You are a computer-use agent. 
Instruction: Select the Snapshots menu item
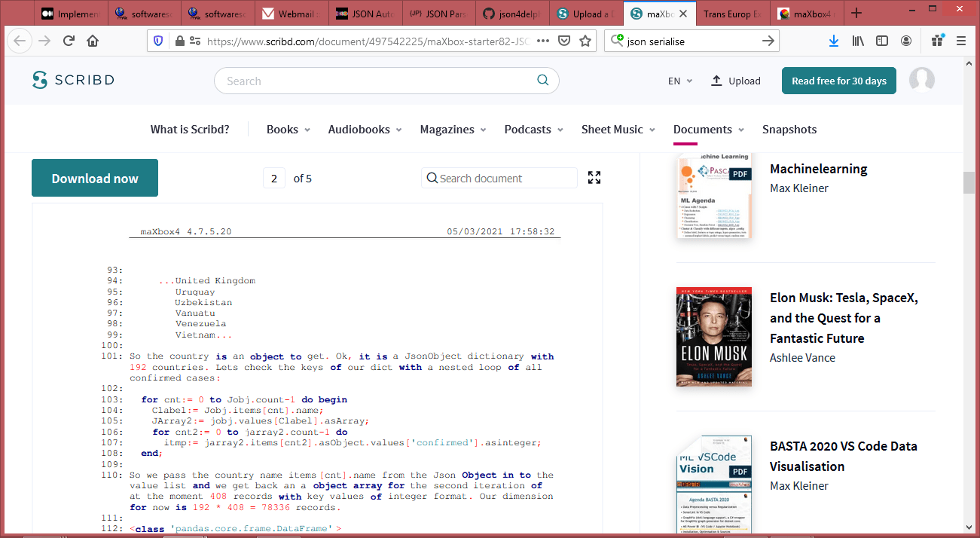[789, 130]
